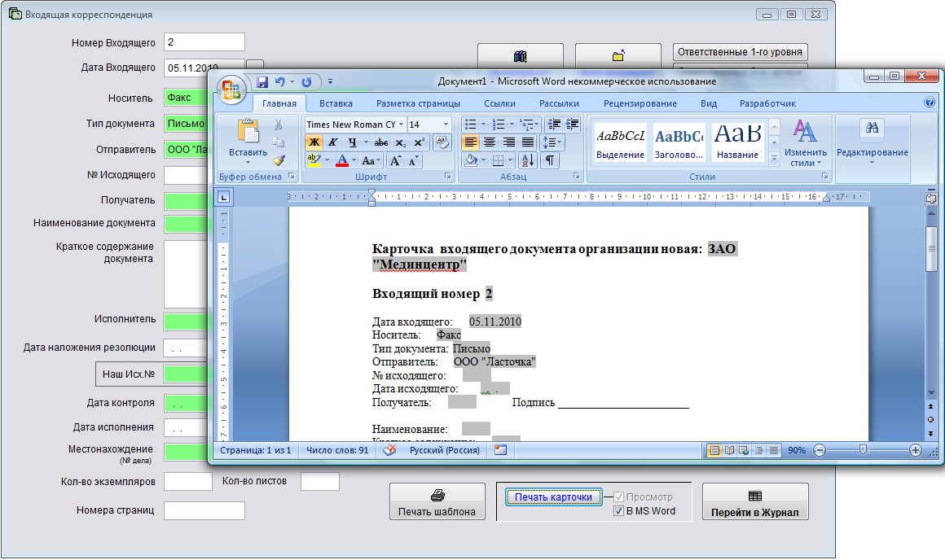Switch to print layout view in status bar
Image resolution: width=945 pixels, height=560 pixels.
[x=714, y=450]
